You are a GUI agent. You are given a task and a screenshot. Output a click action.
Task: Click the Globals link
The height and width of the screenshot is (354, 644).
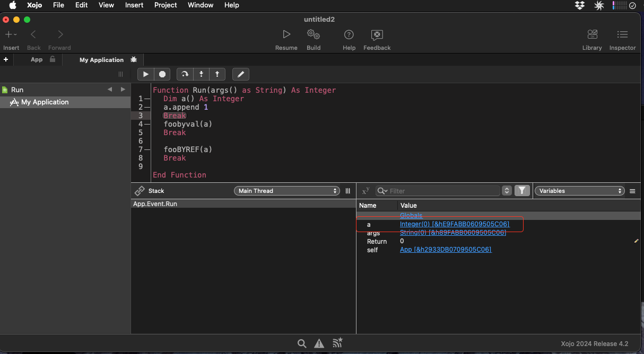411,216
